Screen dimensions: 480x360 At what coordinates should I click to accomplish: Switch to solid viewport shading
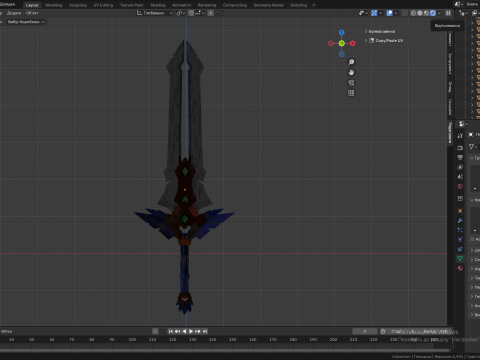(x=420, y=13)
